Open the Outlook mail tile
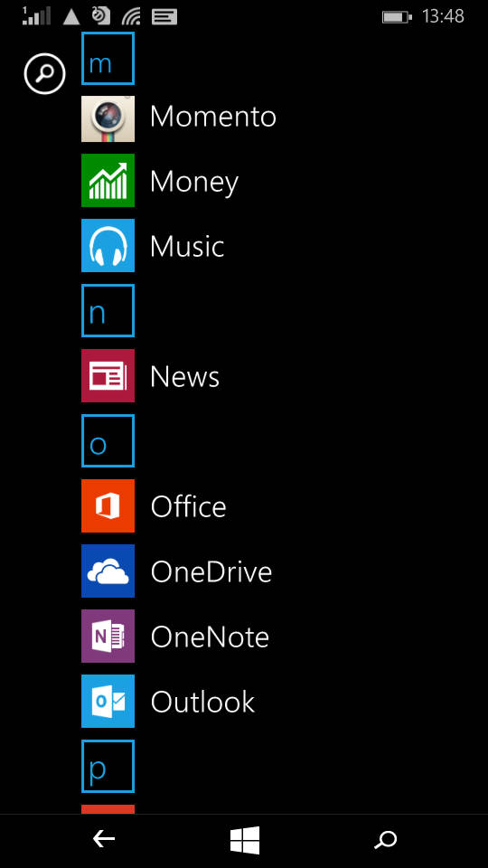Viewport: 488px width, 868px height. point(108,701)
